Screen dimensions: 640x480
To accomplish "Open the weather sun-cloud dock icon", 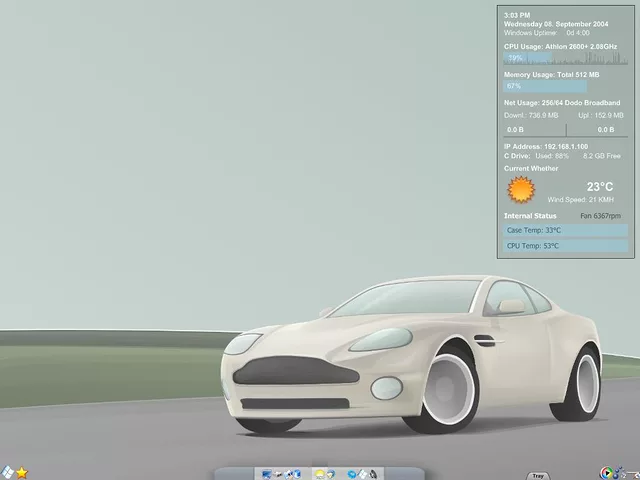I will pos(320,474).
